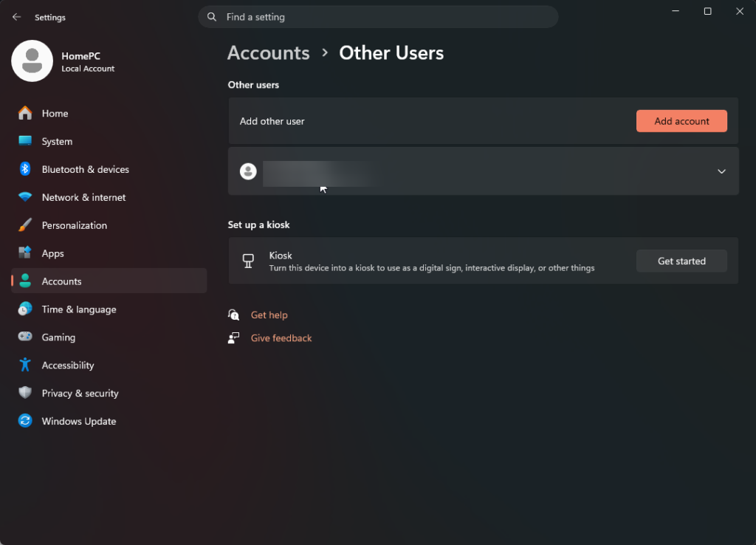This screenshot has height=545, width=756.
Task: Open Accessibility settings
Action: (109, 365)
